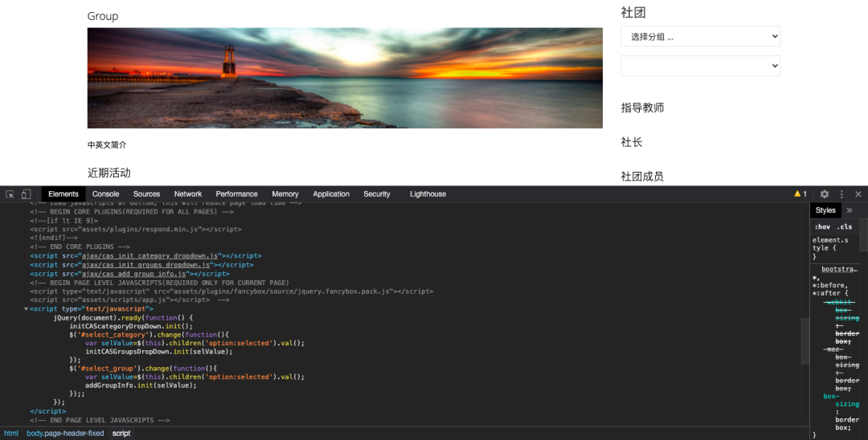Click the yellow warning count indicator
The height and width of the screenshot is (440, 868).
pyautogui.click(x=800, y=194)
